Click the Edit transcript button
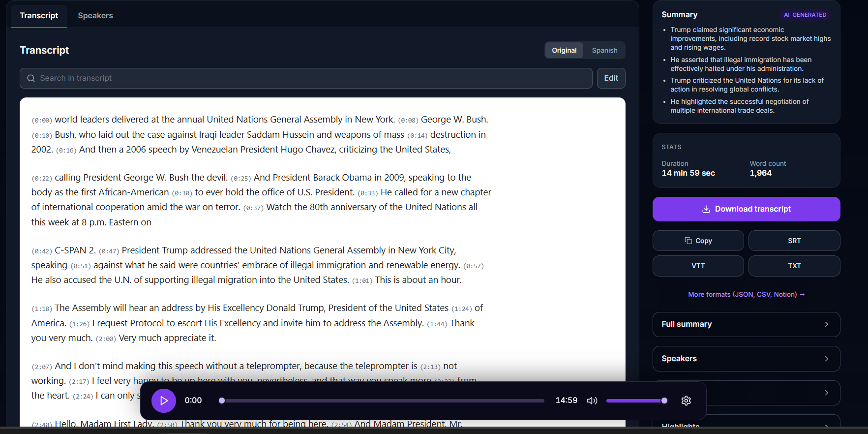 click(611, 78)
